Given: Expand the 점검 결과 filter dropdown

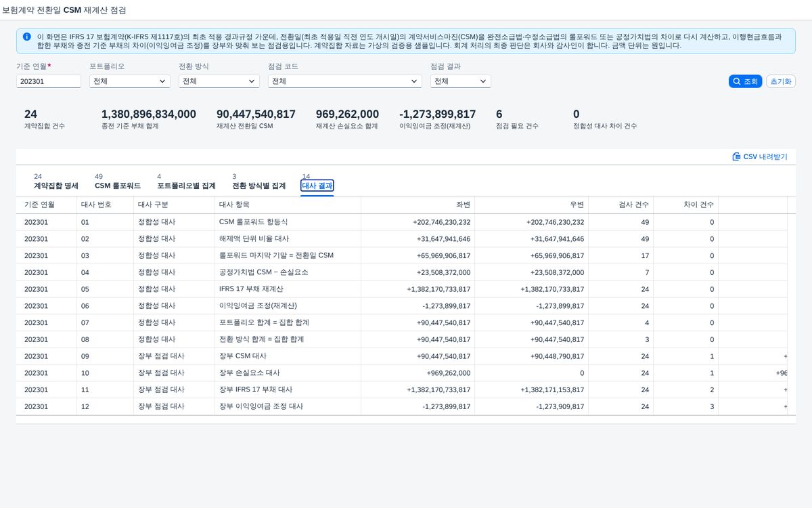Looking at the screenshot, I should (461, 81).
